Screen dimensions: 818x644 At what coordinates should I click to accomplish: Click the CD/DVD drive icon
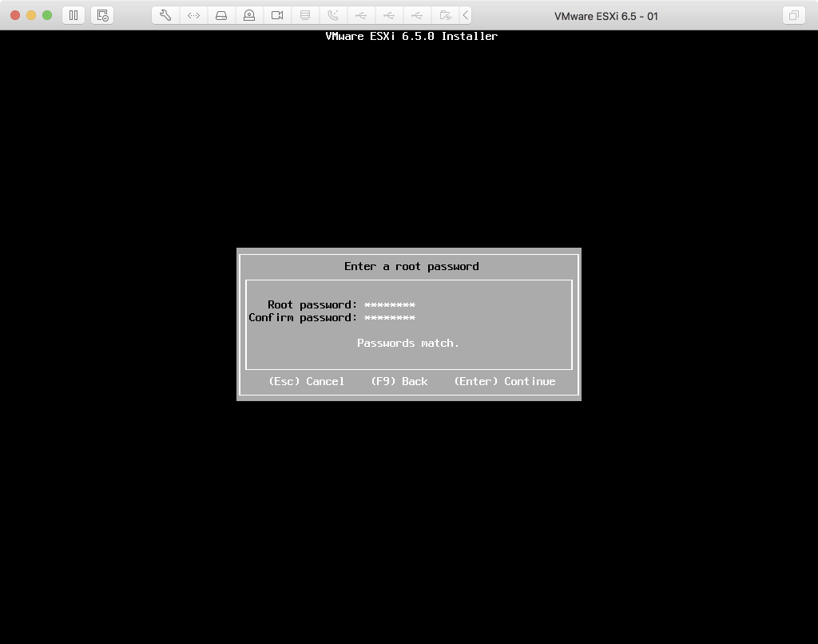249,15
